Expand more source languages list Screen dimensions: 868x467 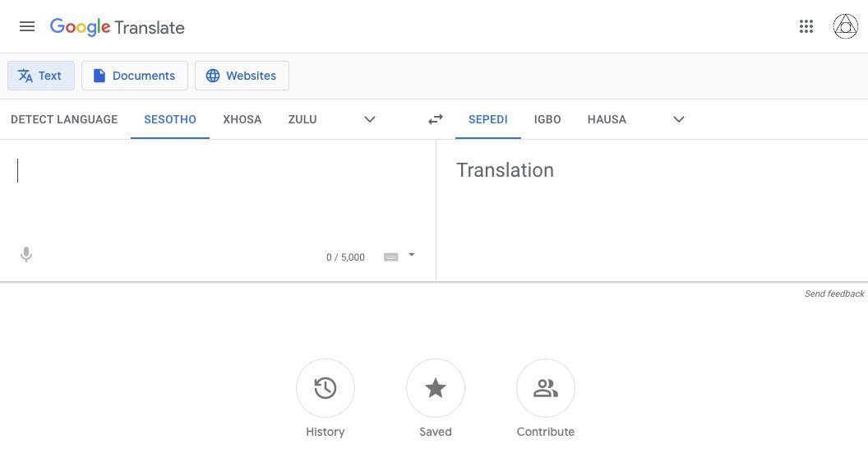370,119
